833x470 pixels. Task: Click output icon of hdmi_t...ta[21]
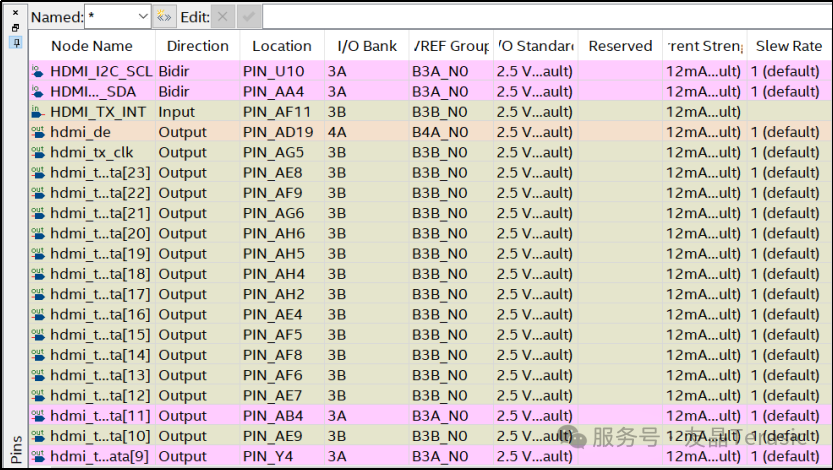pyautogui.click(x=38, y=212)
